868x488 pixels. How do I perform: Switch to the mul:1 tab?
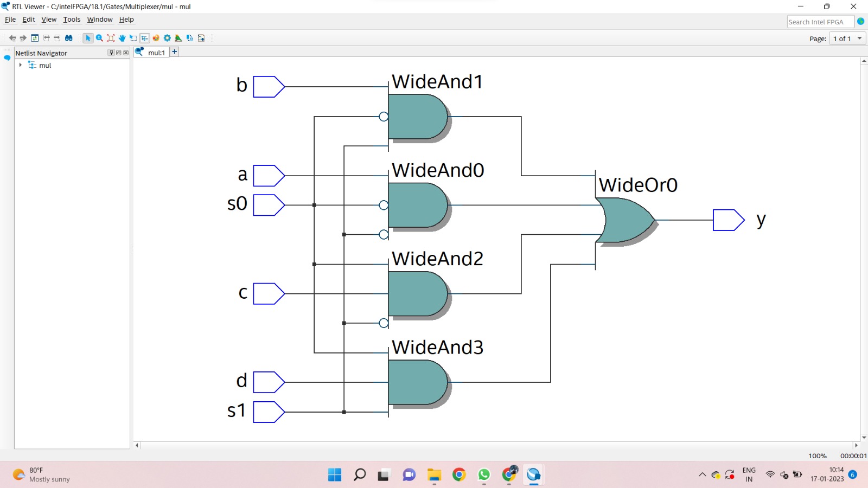click(151, 52)
